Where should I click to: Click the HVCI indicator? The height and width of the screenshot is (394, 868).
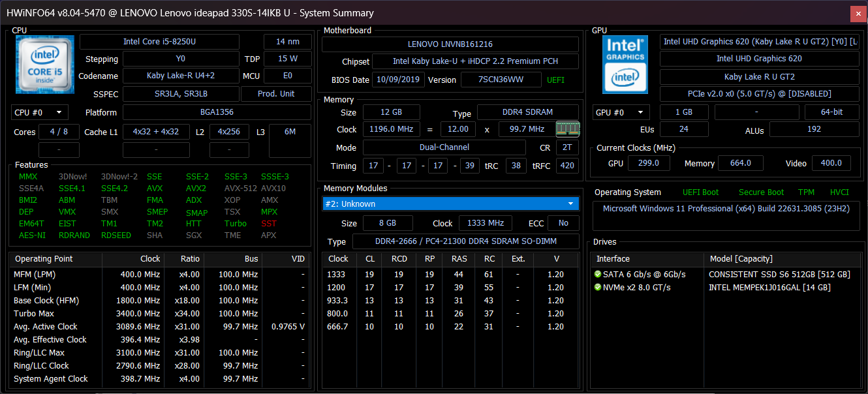click(839, 192)
